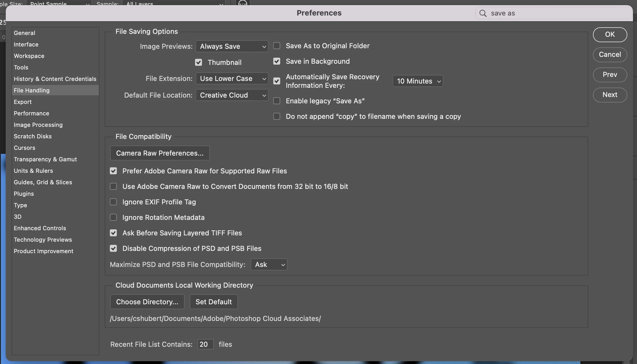Click the magnifier icon in the search field
Screen dimensions: 637x364
pyautogui.click(x=483, y=13)
